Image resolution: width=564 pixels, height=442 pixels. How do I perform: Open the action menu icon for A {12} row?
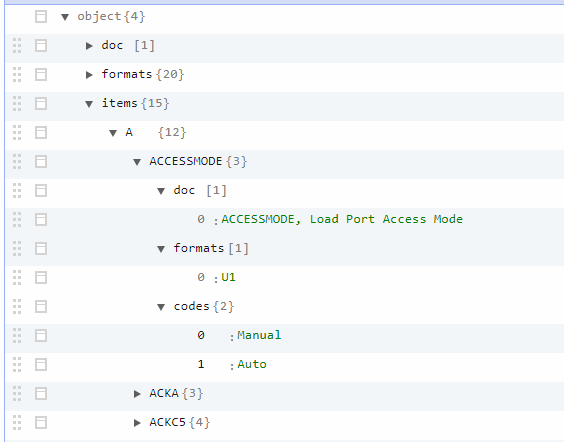click(x=41, y=133)
